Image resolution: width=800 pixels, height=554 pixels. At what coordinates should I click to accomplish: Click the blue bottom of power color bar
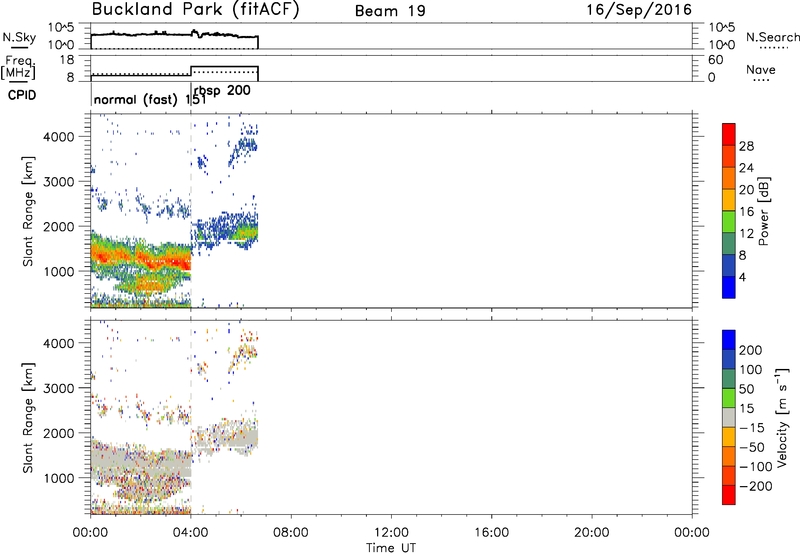(729, 287)
